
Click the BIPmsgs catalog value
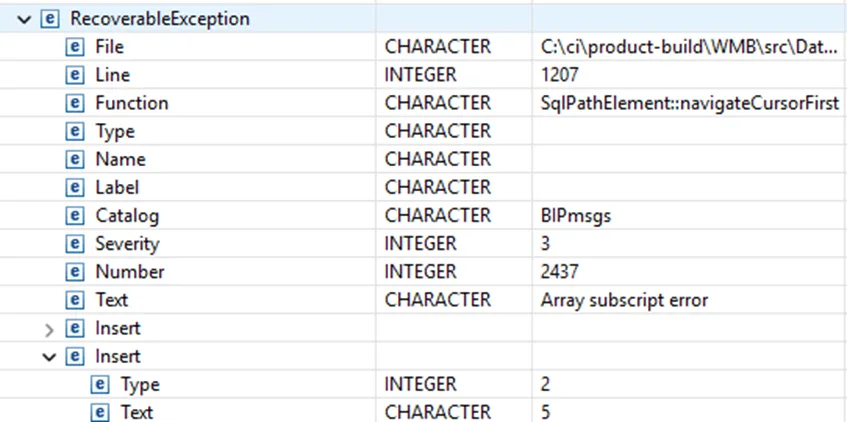575,216
